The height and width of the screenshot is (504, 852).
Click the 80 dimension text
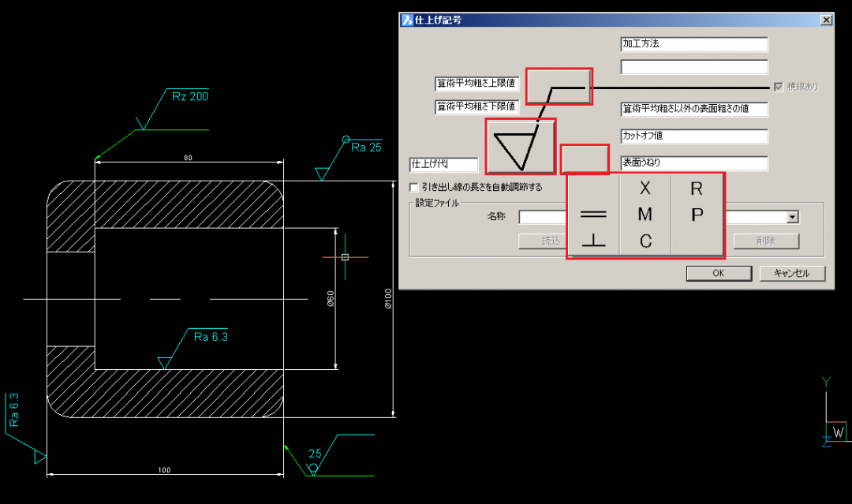(x=188, y=158)
